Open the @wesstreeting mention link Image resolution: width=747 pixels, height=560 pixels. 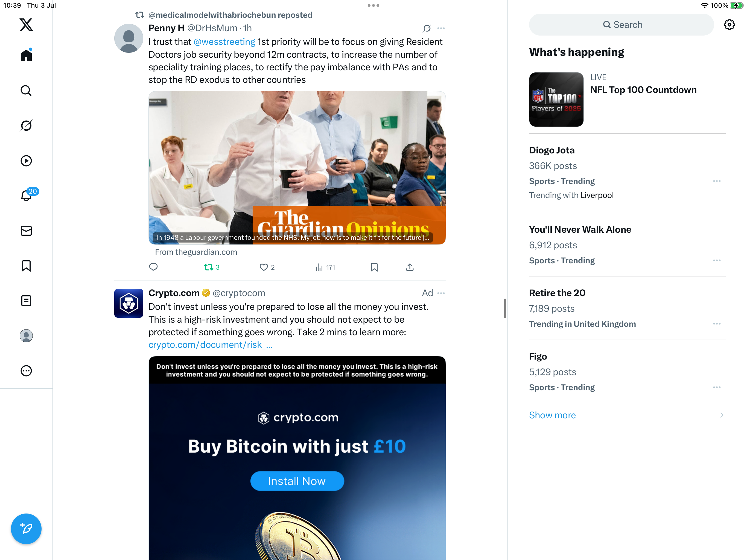point(224,42)
